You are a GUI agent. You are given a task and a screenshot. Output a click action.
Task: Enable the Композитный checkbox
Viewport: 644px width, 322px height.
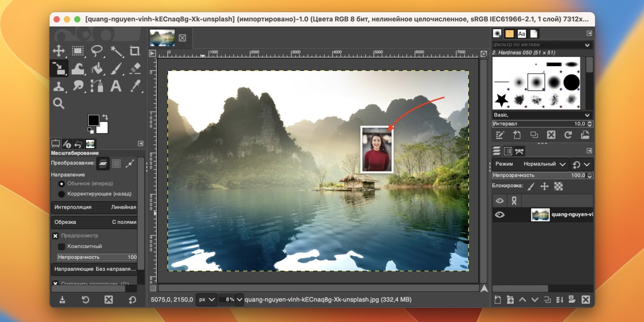click(x=62, y=247)
